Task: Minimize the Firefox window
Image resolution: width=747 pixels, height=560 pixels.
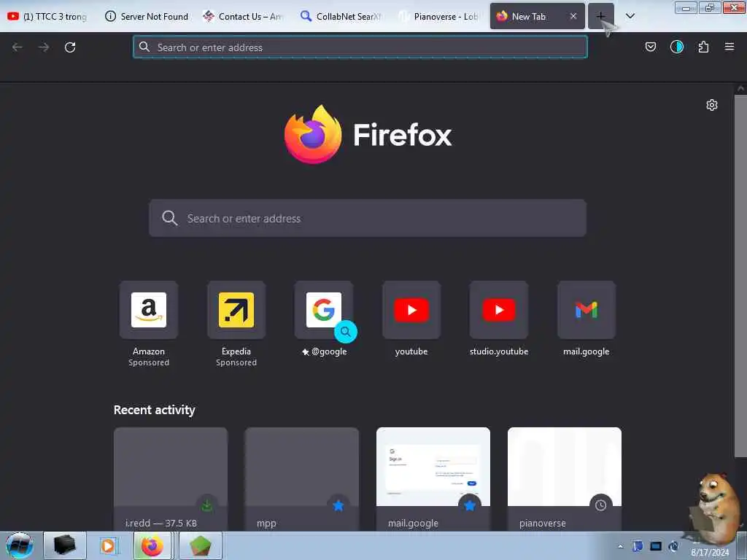Action: pyautogui.click(x=686, y=7)
